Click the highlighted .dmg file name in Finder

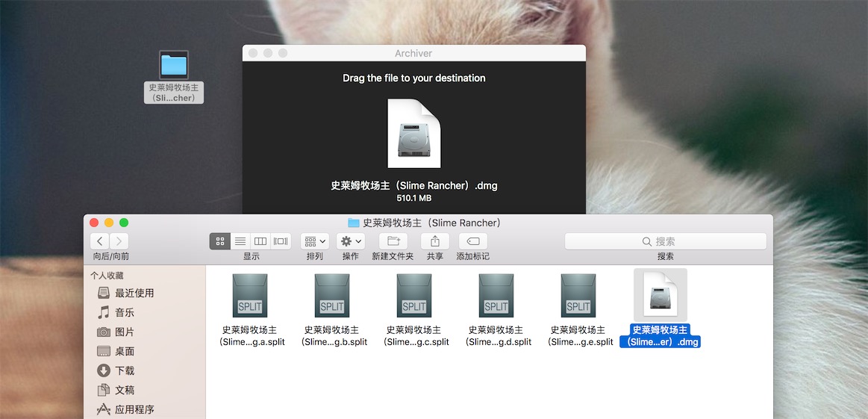(x=661, y=336)
